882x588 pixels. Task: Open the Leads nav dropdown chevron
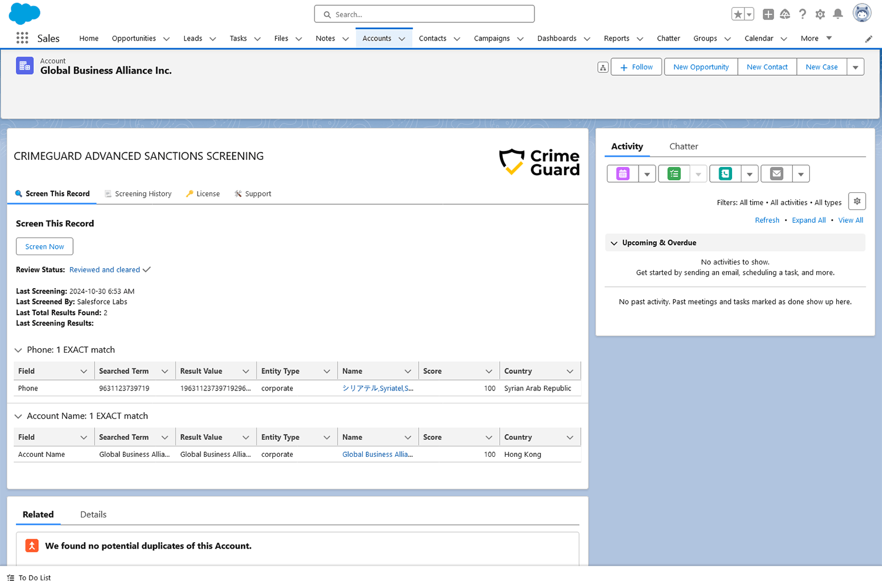pyautogui.click(x=213, y=39)
